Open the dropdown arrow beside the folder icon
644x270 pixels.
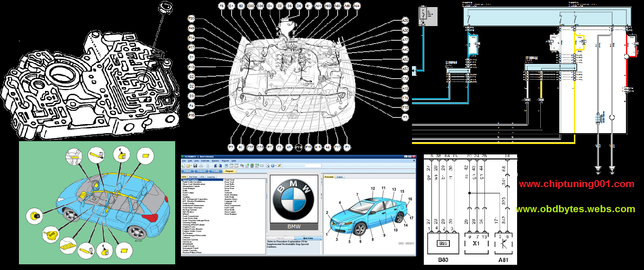coord(192,165)
